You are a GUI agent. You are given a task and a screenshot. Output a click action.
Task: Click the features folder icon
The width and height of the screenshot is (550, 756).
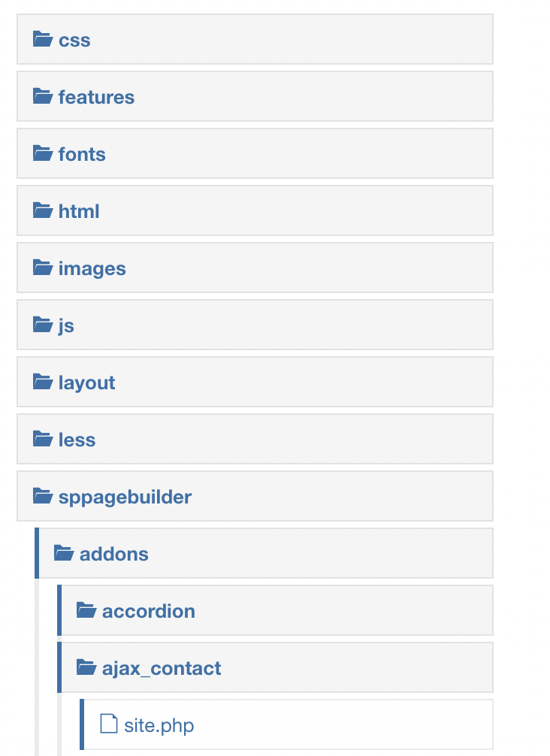coord(43,96)
